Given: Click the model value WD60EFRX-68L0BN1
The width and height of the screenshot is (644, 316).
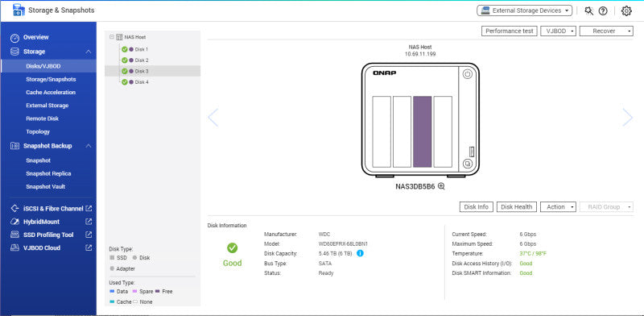Looking at the screenshot, I should (x=343, y=243).
